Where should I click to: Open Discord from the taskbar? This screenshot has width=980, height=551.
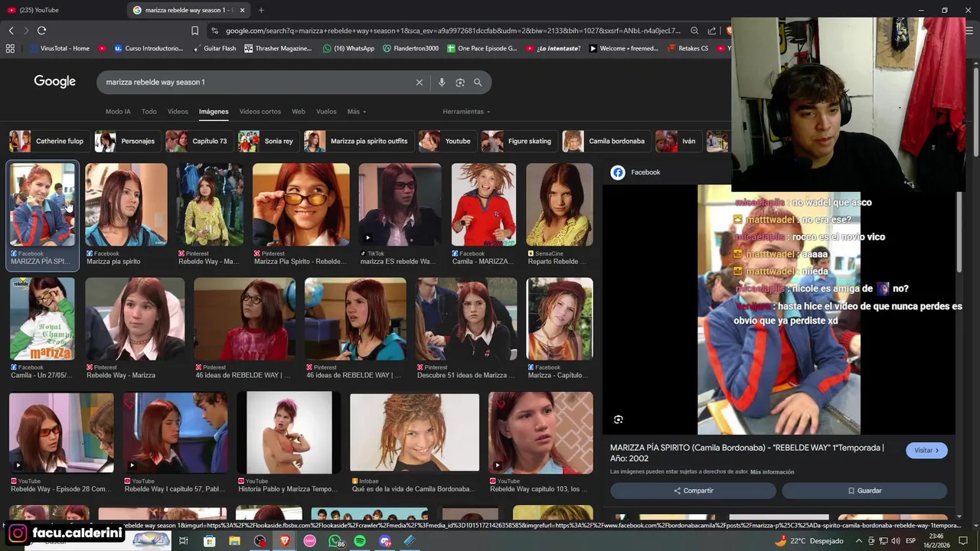click(x=385, y=541)
